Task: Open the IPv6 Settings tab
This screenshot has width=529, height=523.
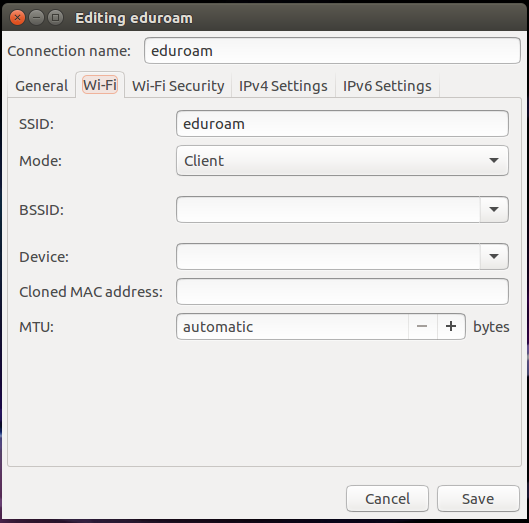Action: tap(387, 86)
